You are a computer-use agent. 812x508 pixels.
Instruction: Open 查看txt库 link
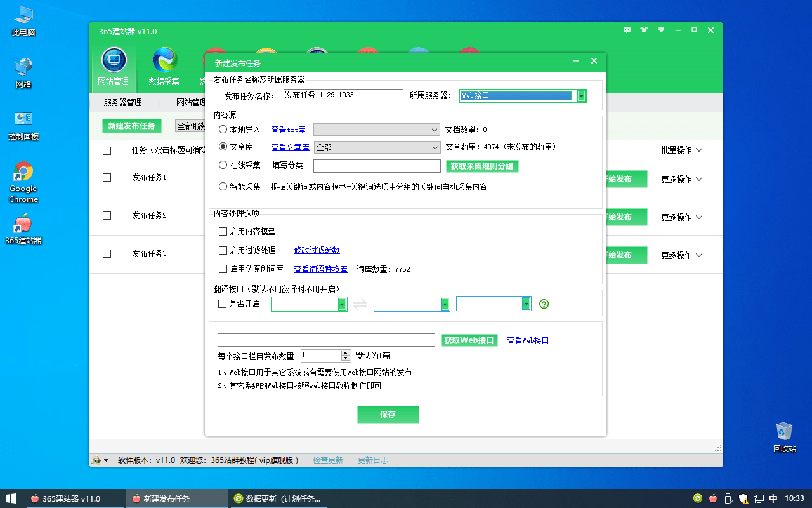tap(288, 130)
